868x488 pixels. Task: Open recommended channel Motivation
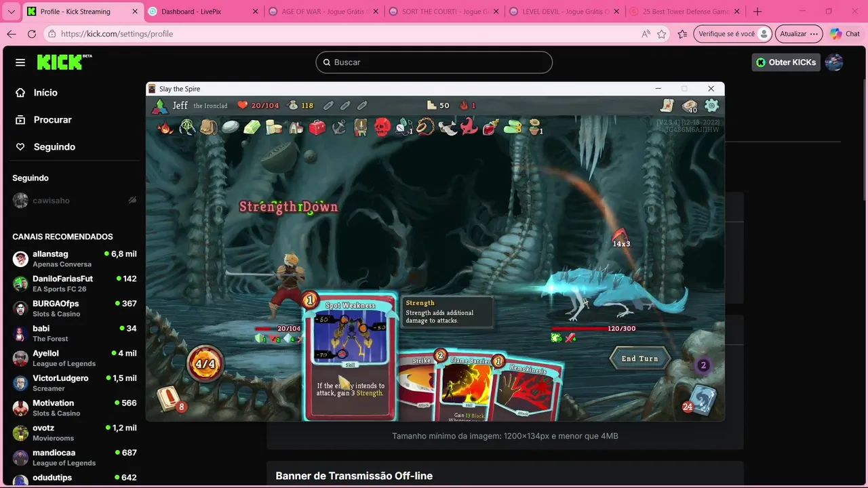pos(74,408)
